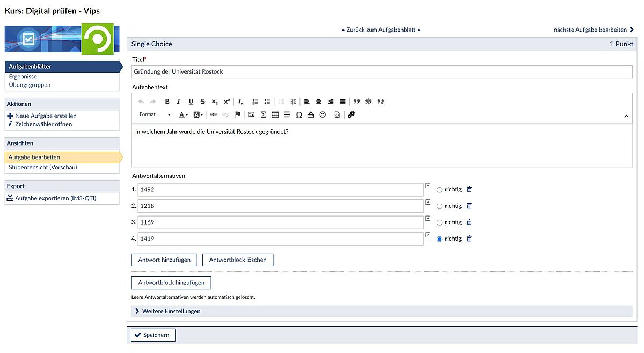
Task: Go to nächste Aufgabe bearbeiten
Action: (594, 30)
